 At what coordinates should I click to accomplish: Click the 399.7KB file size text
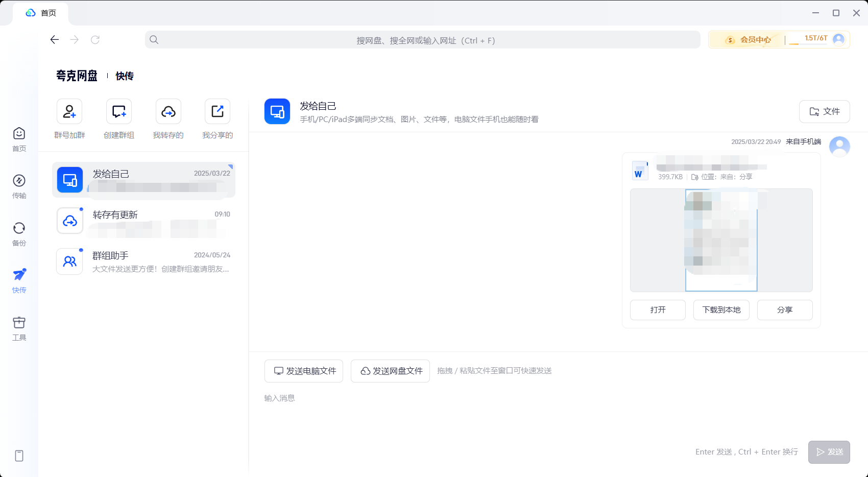click(x=670, y=177)
